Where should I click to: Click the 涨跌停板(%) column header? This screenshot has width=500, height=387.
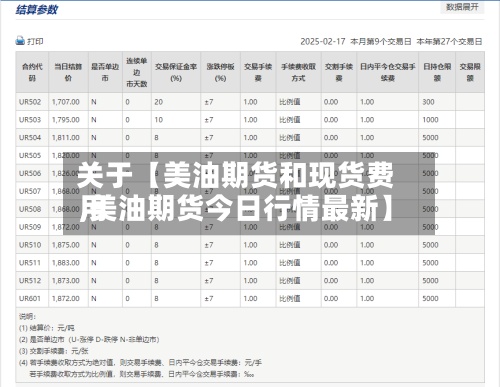[x=220, y=72]
